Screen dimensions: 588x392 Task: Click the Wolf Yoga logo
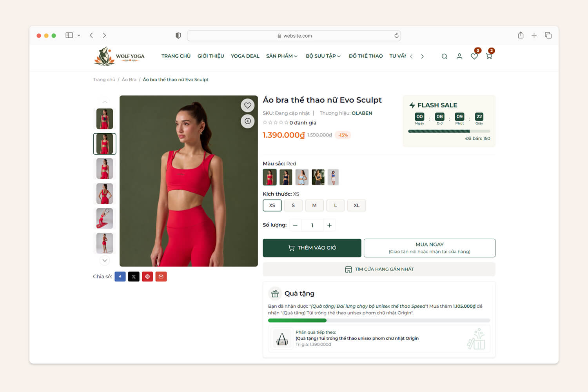point(120,56)
